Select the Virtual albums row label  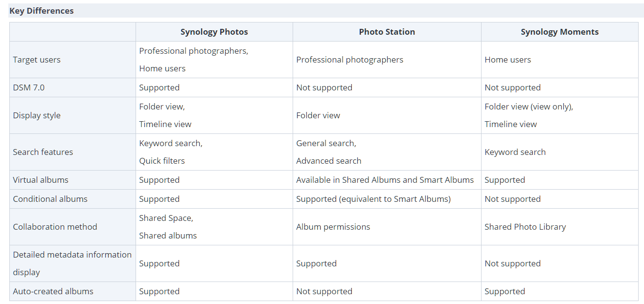click(41, 180)
